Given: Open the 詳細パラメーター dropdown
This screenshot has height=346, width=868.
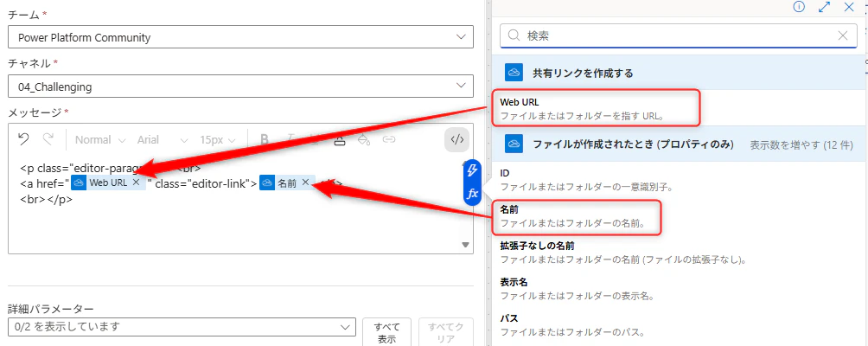Looking at the screenshot, I should (182, 327).
